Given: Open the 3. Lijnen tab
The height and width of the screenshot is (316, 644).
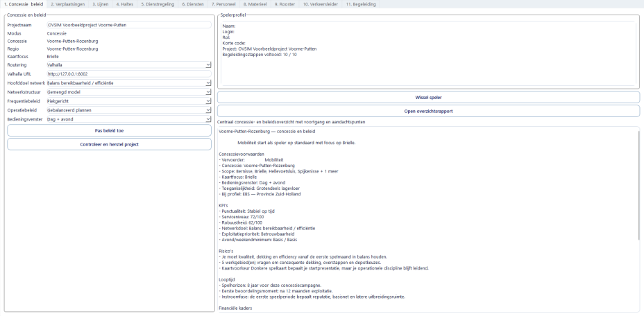Looking at the screenshot, I should (101, 4).
